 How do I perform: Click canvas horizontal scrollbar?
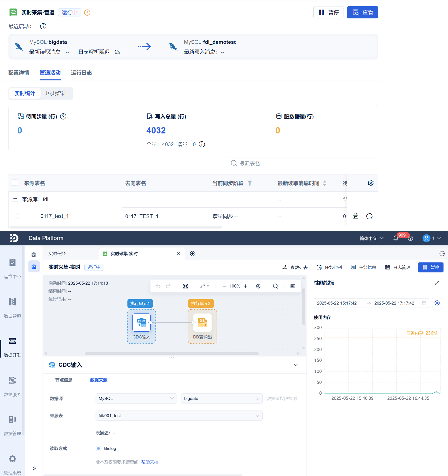click(172, 354)
